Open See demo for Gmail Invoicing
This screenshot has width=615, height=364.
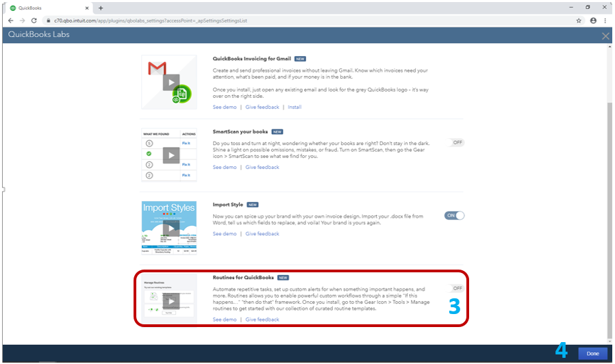pos(225,107)
